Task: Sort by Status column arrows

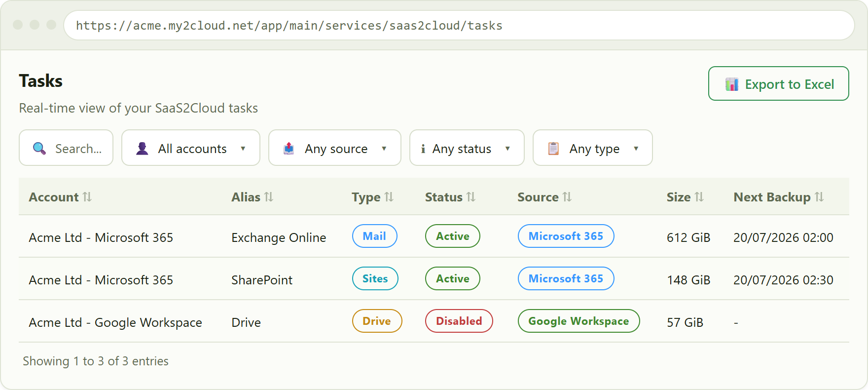Action: (x=471, y=197)
